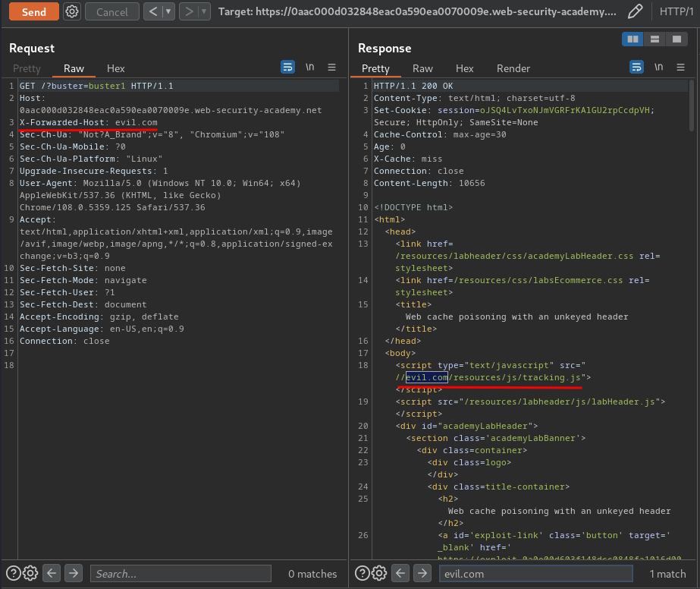This screenshot has width=700, height=589.
Task: Choose combined single-panel layout view
Action: 676,39
